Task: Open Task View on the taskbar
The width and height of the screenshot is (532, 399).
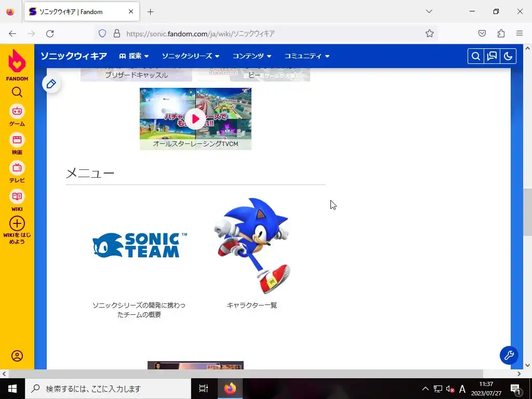Action: click(x=203, y=389)
